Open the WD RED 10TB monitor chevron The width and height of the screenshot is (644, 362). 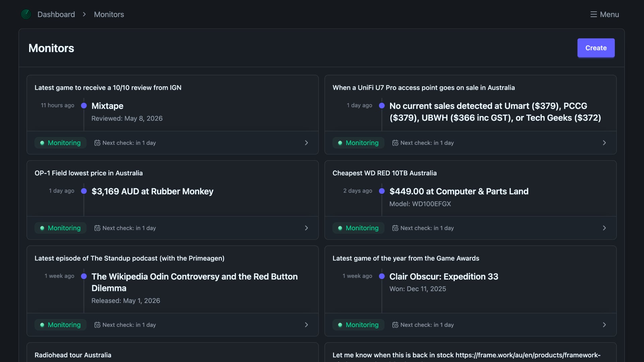(x=604, y=228)
